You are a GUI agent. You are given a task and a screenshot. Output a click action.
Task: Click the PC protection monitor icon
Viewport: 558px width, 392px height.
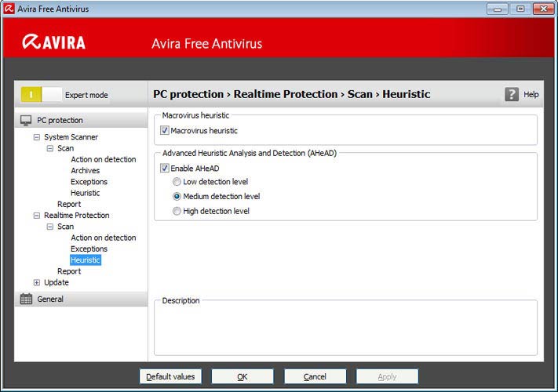pos(26,120)
